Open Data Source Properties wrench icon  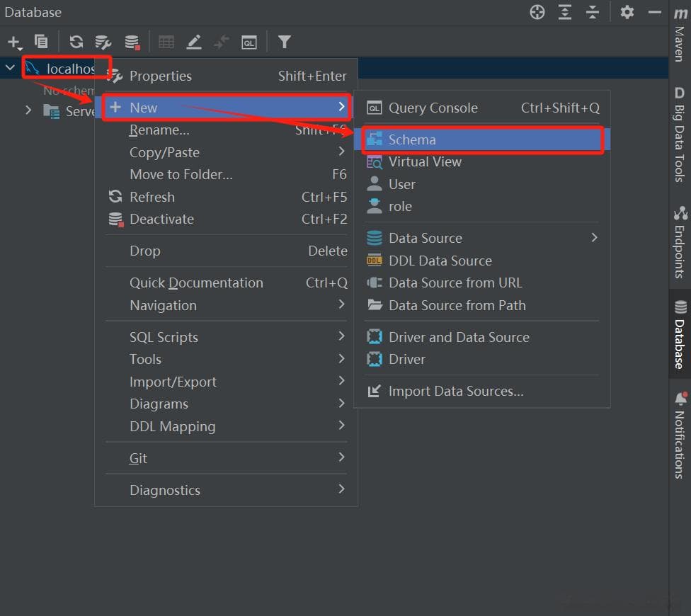(x=103, y=42)
